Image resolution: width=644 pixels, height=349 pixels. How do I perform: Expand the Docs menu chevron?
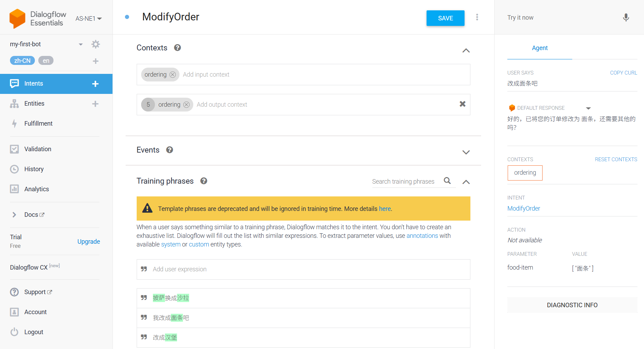[x=14, y=215]
